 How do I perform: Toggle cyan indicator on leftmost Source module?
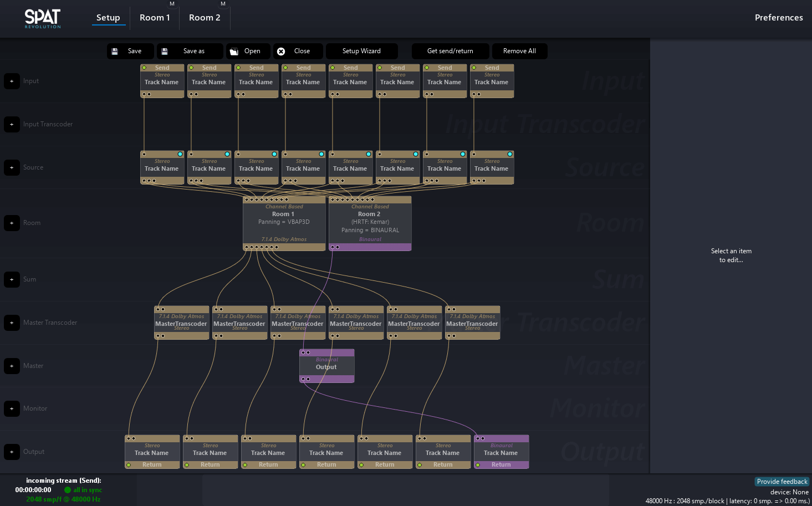180,154
